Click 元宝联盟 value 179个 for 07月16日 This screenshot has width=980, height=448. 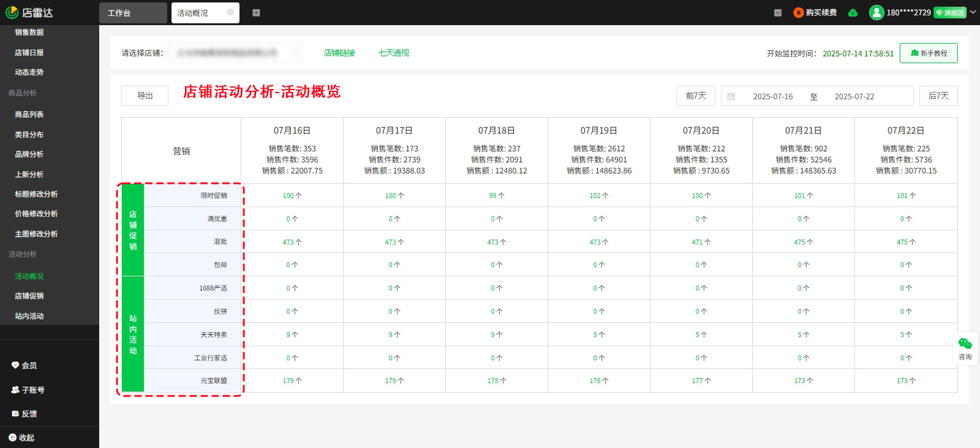click(292, 381)
